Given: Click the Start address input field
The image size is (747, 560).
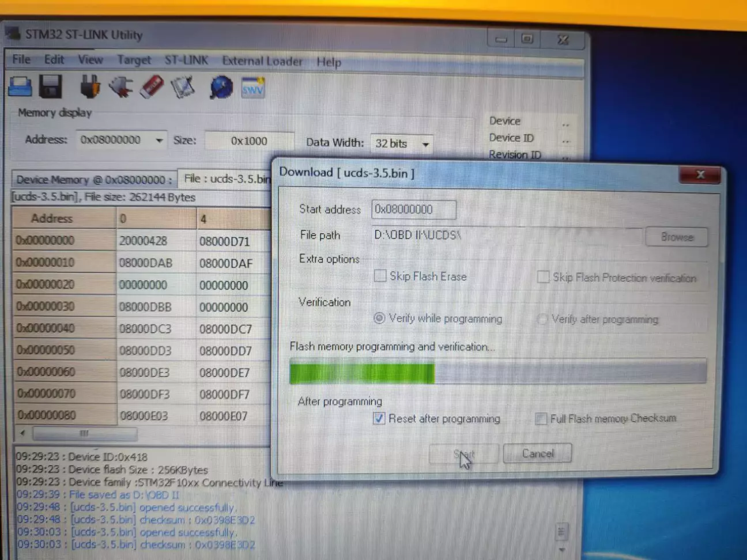Looking at the screenshot, I should coord(413,210).
